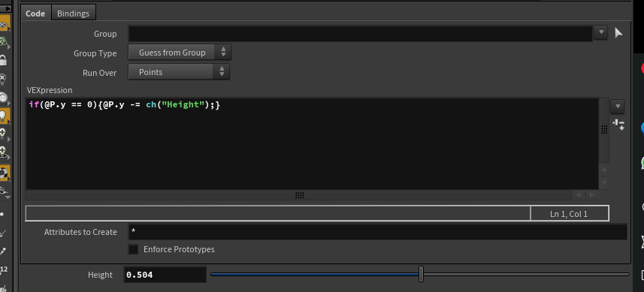Select the high quality lighting icon

pyautogui.click(x=4, y=134)
